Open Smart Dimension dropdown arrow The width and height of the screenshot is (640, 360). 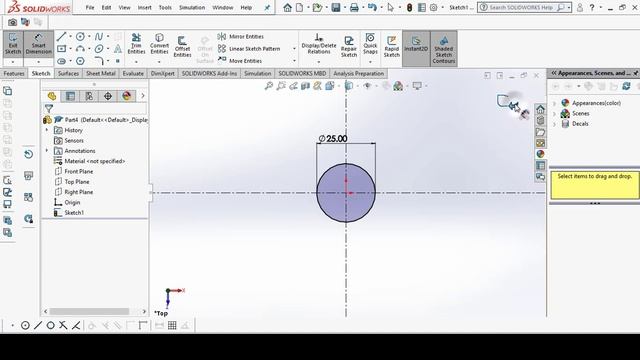[38, 62]
